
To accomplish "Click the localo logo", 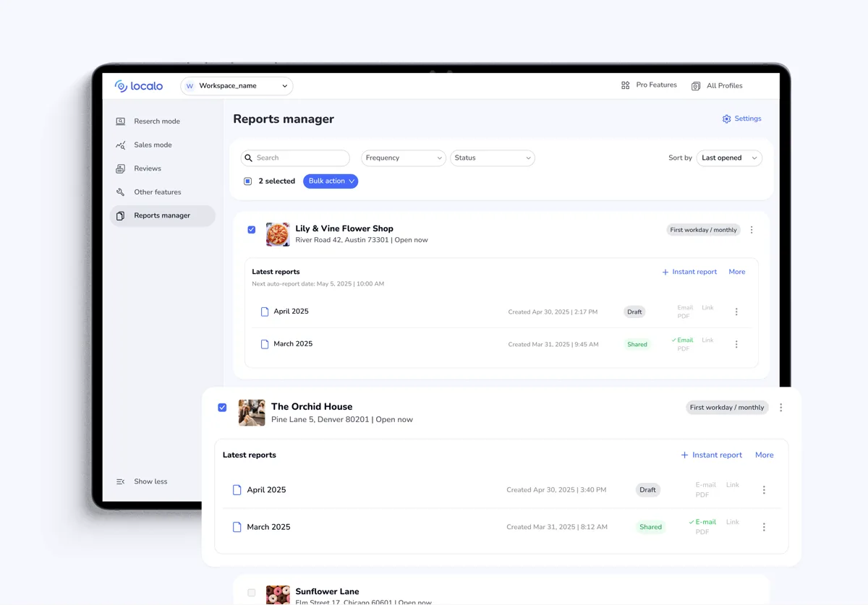I will (139, 86).
